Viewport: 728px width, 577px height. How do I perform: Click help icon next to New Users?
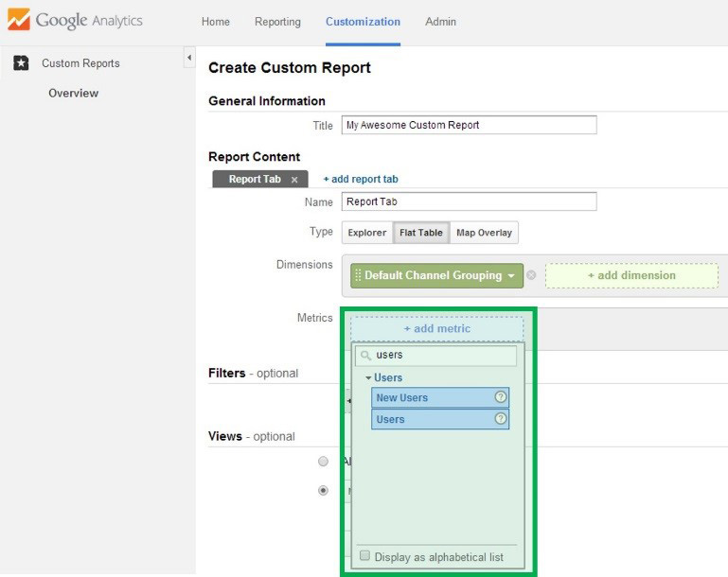tap(501, 397)
